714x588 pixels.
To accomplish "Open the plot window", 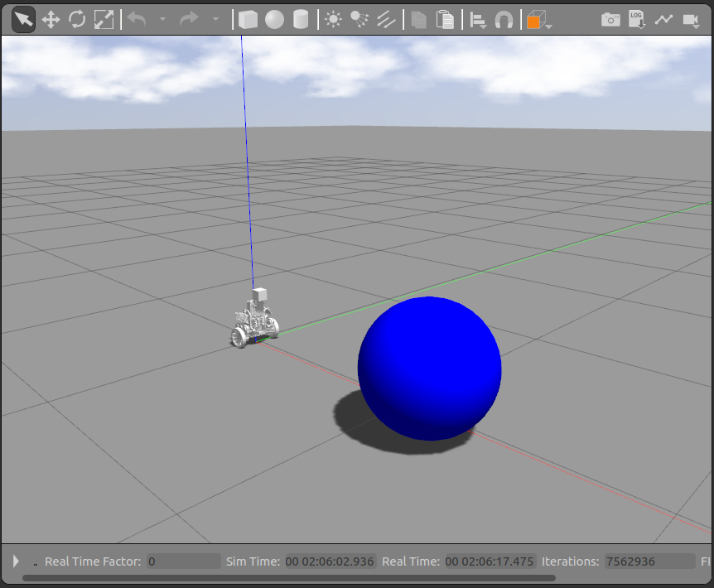I will [x=663, y=20].
